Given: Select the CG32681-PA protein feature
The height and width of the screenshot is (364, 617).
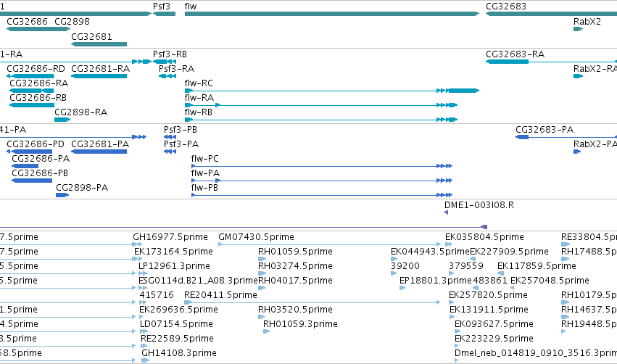Looking at the screenshot, I should (99, 152).
